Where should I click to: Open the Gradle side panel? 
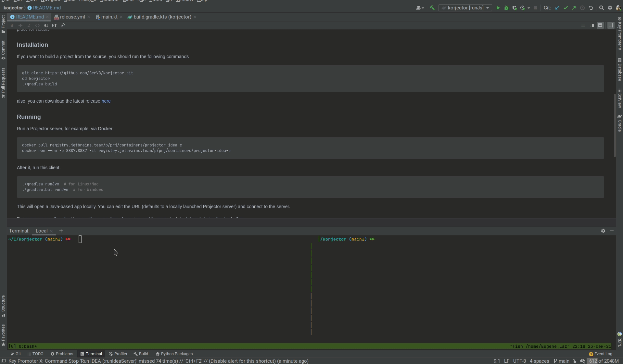click(x=619, y=123)
